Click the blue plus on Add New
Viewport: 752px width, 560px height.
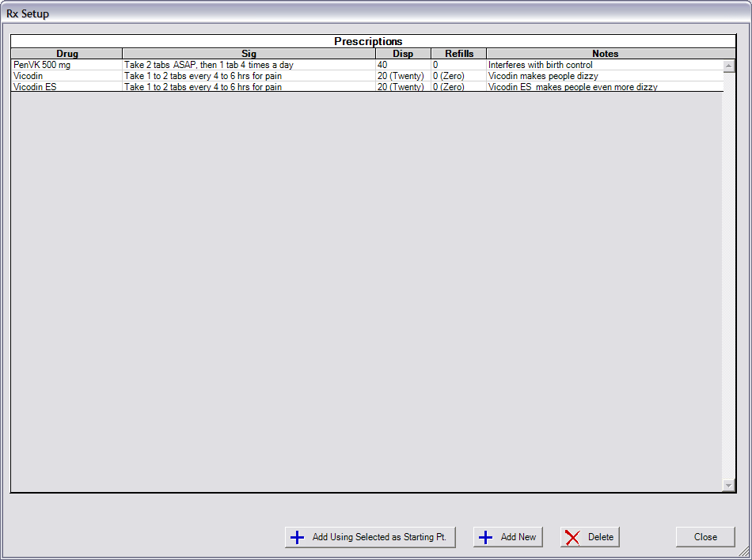coord(485,537)
